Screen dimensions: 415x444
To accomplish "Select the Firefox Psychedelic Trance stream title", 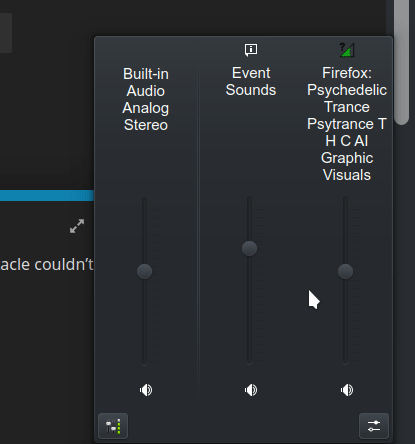I will pyautogui.click(x=347, y=124).
